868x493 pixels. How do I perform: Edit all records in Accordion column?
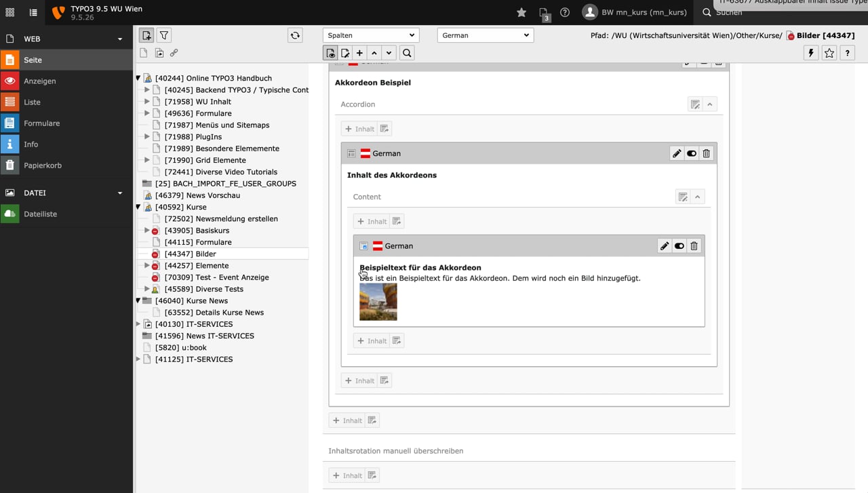click(695, 104)
